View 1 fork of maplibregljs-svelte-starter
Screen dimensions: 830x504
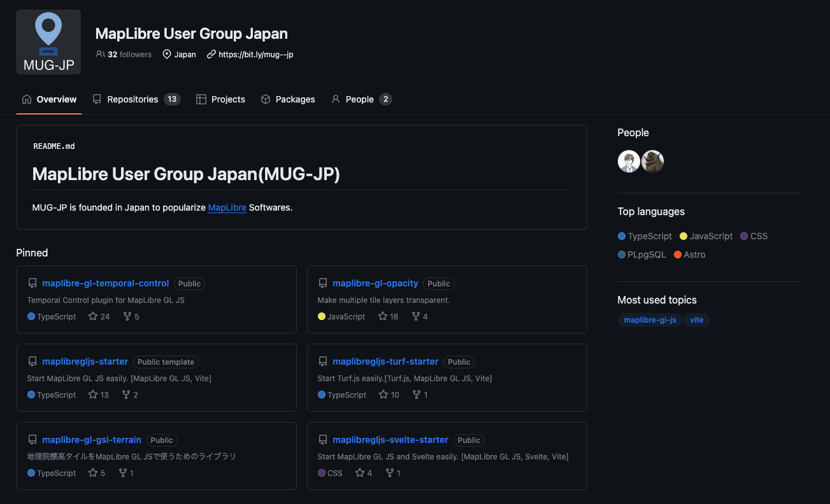[x=393, y=473]
